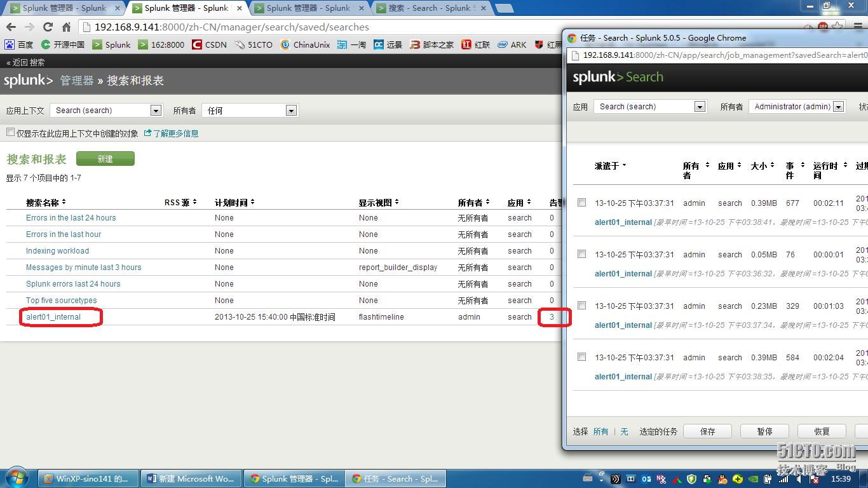The width and height of the screenshot is (868, 488).
Task: Click the 恢复 button in job window
Action: (822, 431)
